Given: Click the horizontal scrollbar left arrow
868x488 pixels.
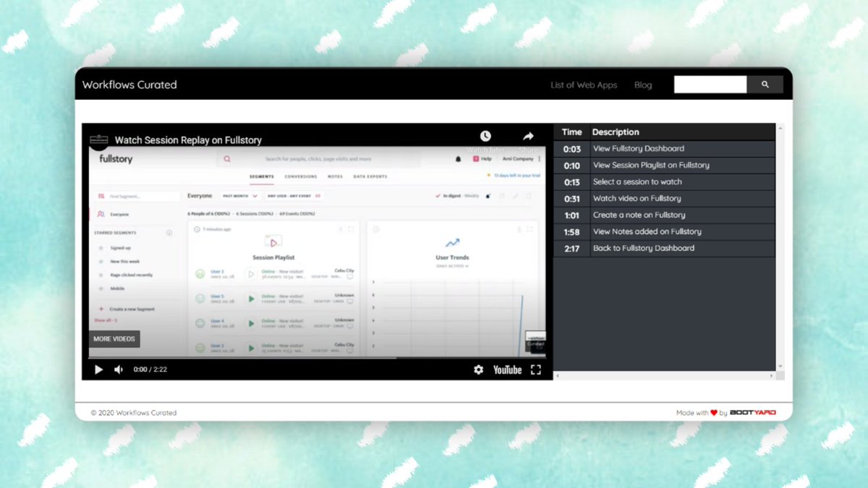Looking at the screenshot, I should pyautogui.click(x=558, y=376).
